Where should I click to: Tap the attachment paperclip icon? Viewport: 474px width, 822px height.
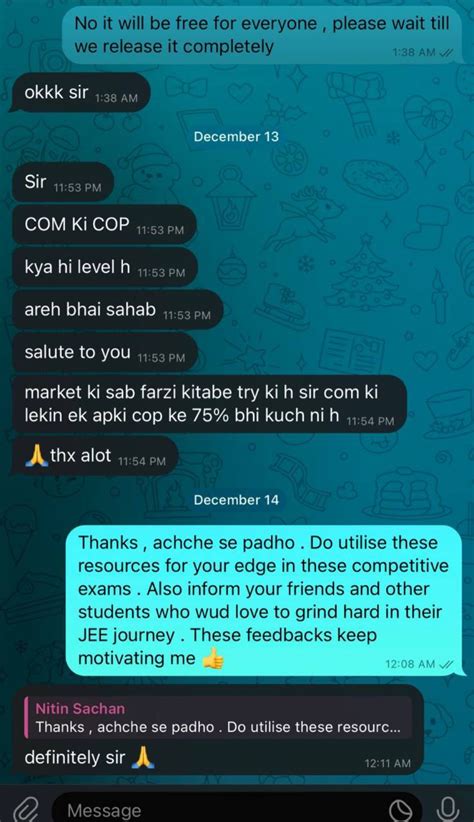click(x=27, y=808)
